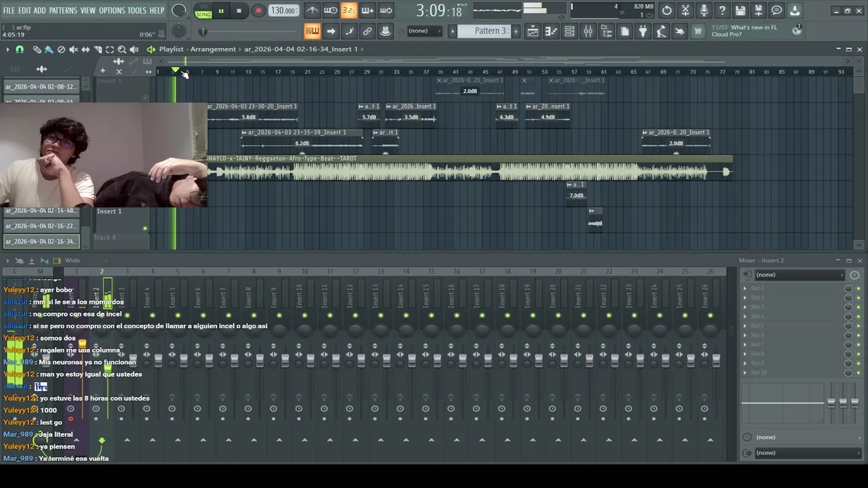Pause playback with the pause button
Viewport: 868px width, 488px height.
pos(221,11)
